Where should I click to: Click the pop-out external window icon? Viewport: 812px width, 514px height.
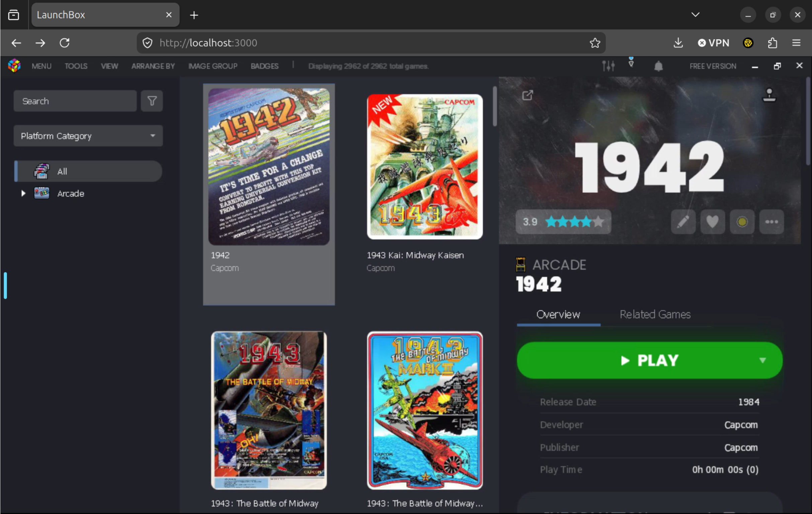click(527, 95)
